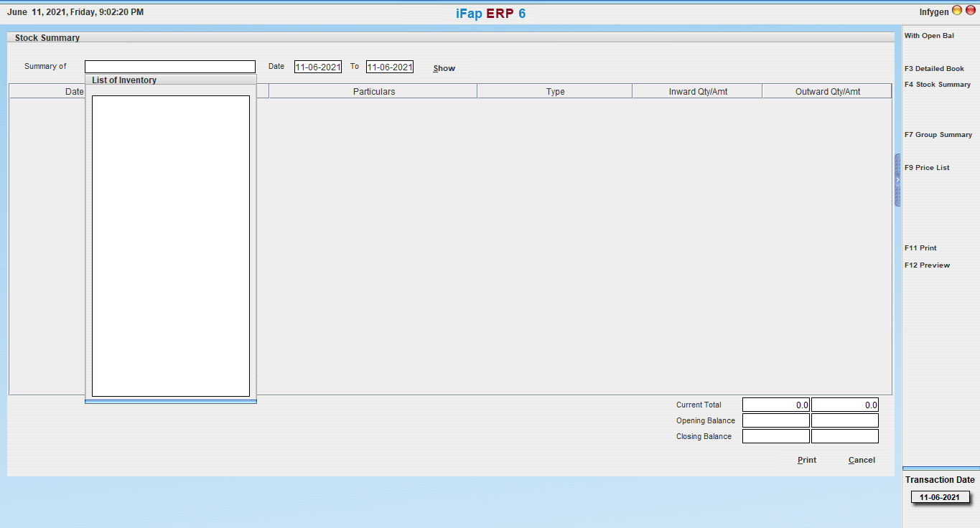Click the yellow minimize circle icon
Screen dimensions: 980x528
(956, 11)
